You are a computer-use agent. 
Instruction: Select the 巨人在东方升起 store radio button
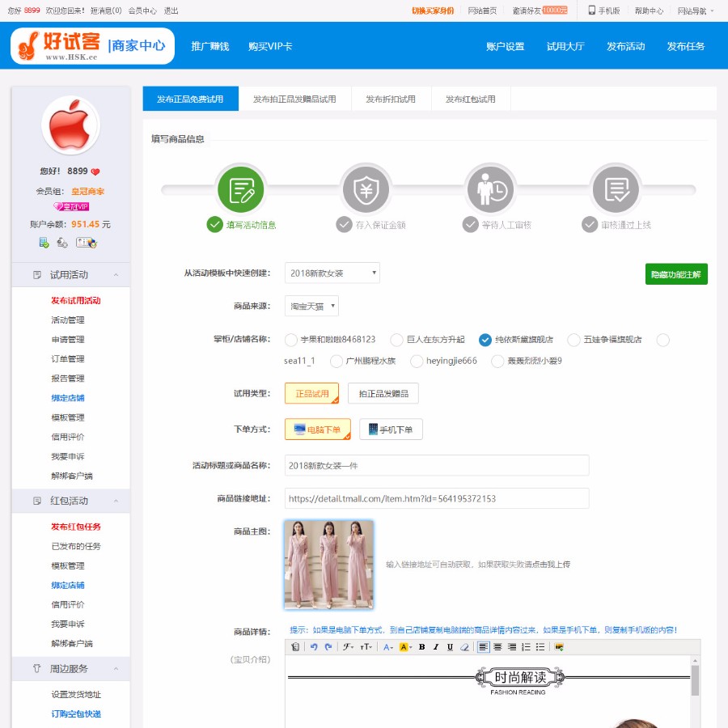[396, 340]
